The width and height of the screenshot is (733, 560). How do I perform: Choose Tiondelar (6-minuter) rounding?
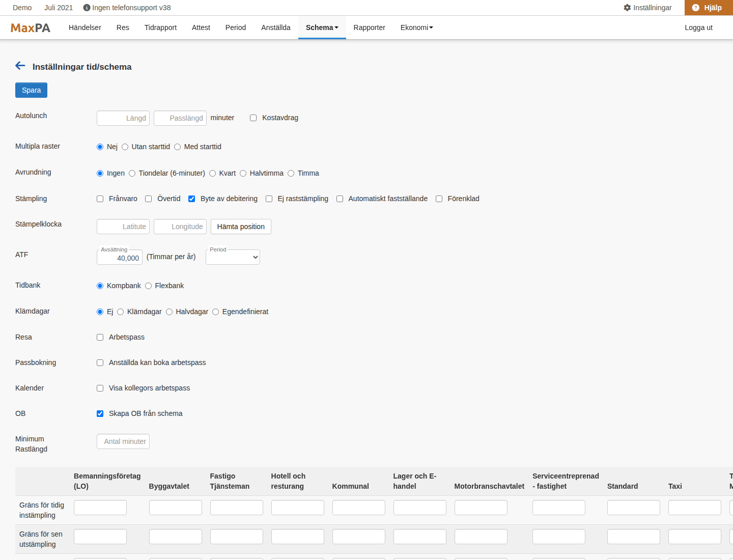132,174
